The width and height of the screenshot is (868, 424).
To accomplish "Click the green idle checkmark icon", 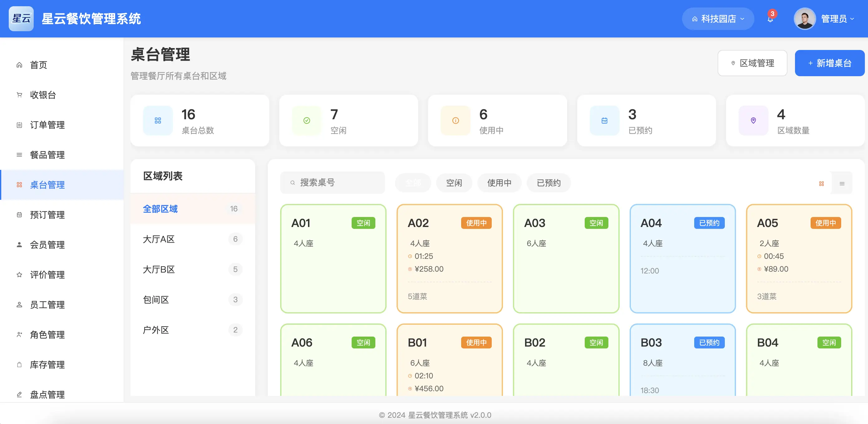I will click(x=307, y=121).
